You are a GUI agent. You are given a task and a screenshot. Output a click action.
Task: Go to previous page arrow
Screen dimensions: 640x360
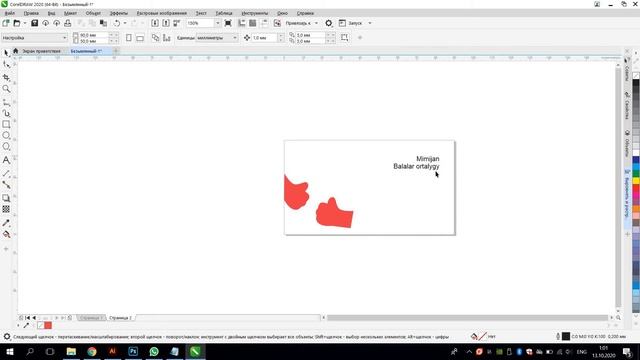[34, 318]
